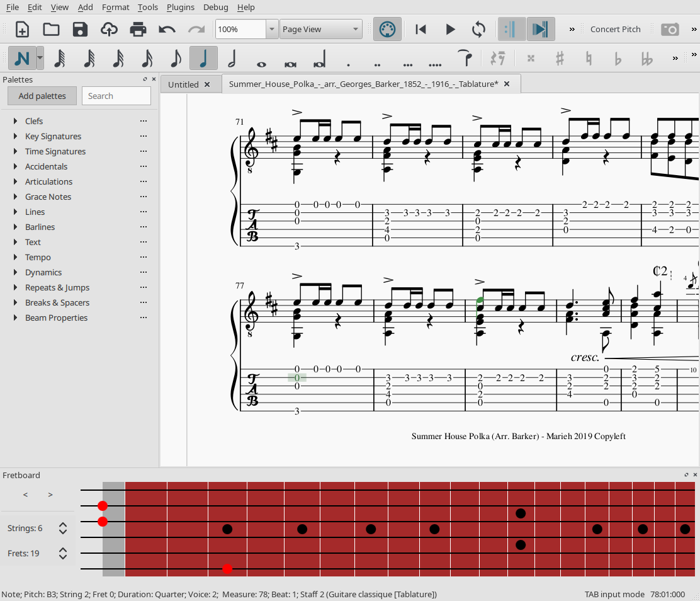Select the flat accidental
The image size is (700, 601).
tap(616, 58)
